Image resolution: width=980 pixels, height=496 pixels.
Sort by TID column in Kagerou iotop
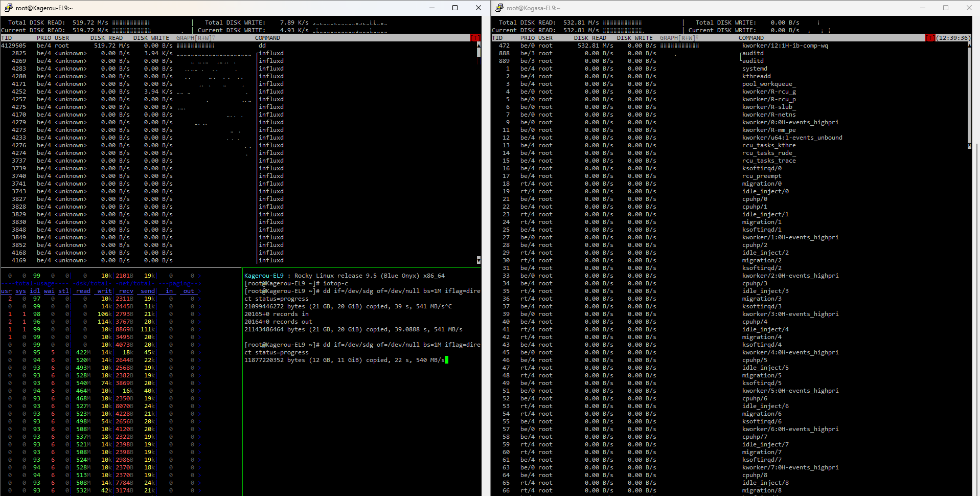coord(6,38)
